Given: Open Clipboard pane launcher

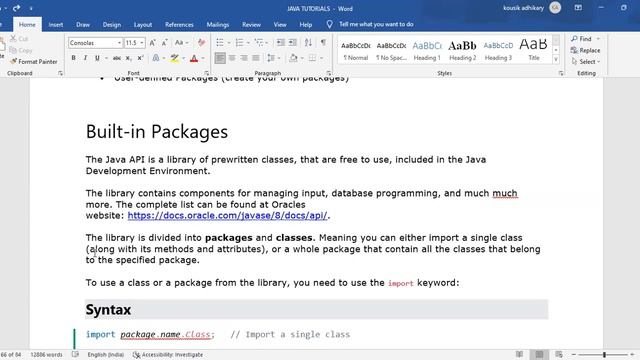Looking at the screenshot, I should coord(60,73).
